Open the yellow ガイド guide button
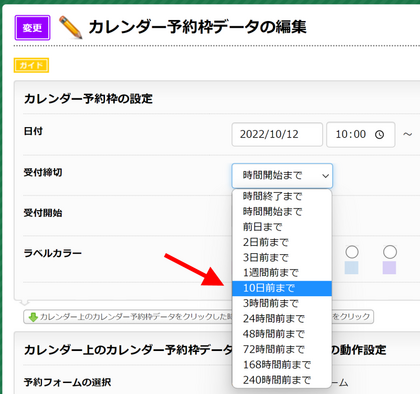 point(31,65)
